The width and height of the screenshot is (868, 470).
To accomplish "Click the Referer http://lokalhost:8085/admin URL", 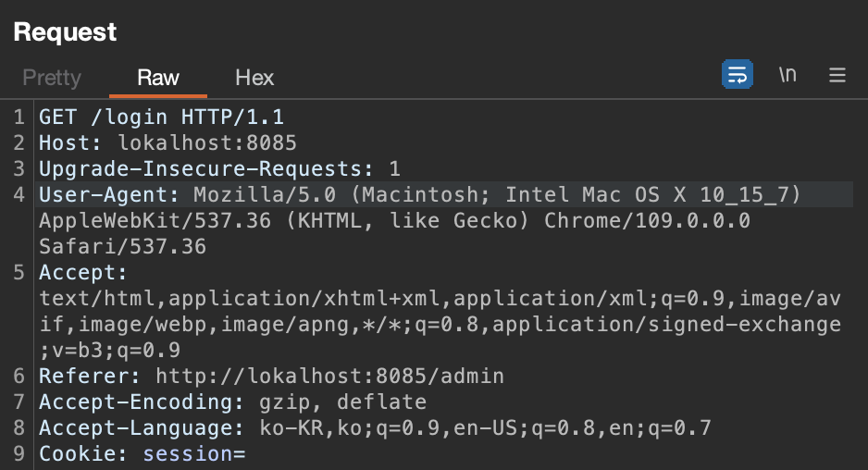I will pyautogui.click(x=330, y=376).
